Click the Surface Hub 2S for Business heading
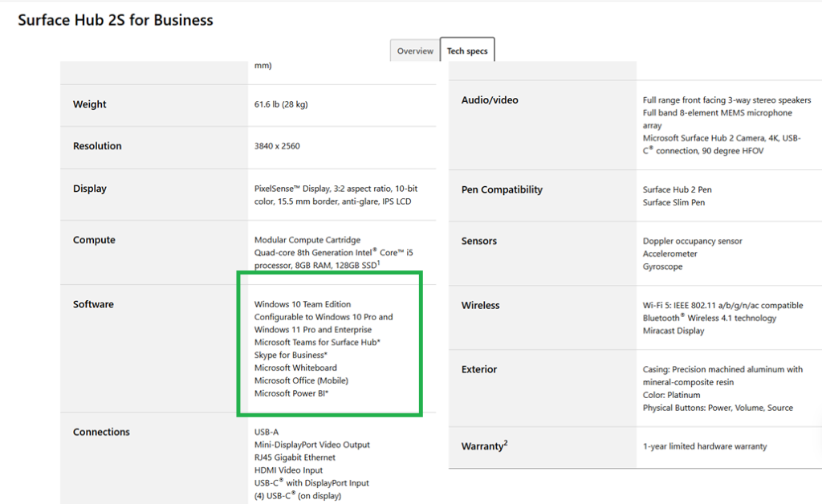Image resolution: width=822 pixels, height=504 pixels. point(116,20)
